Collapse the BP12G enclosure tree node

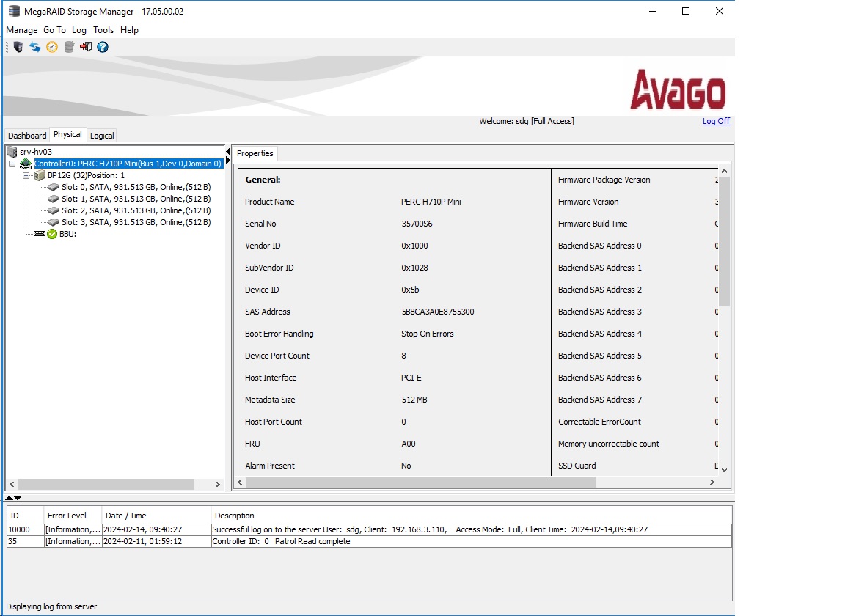26,175
